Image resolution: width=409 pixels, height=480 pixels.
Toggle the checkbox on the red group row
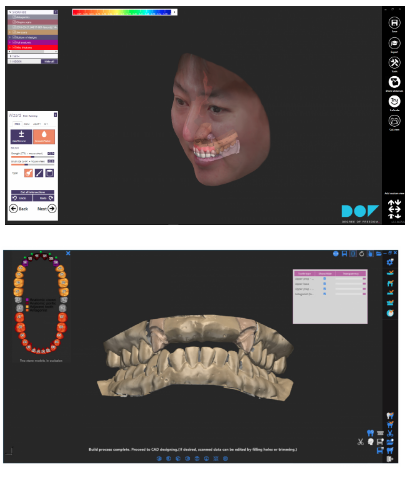[x=14, y=47]
